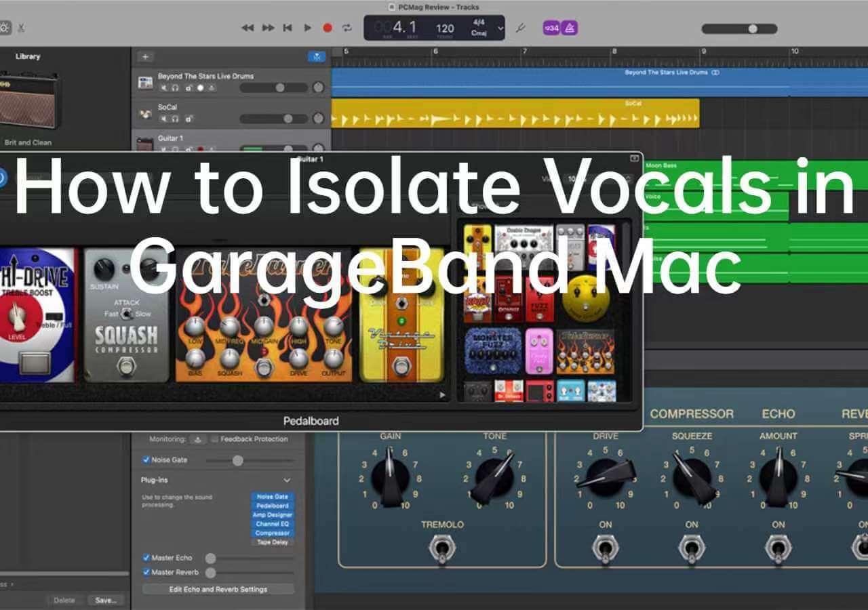The width and height of the screenshot is (868, 610).
Task: Toggle the Cycle loop button
Action: 347,28
